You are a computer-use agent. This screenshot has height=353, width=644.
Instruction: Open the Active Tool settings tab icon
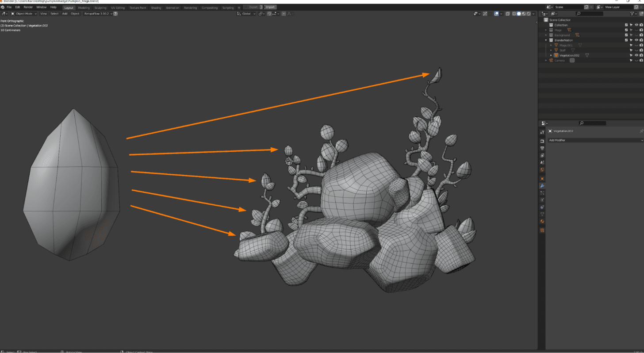[x=542, y=132]
